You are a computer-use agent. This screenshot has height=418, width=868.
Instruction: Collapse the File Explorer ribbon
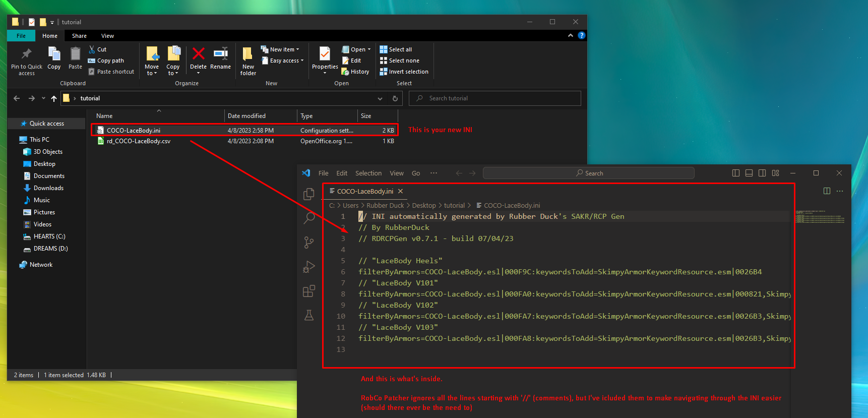[571, 35]
